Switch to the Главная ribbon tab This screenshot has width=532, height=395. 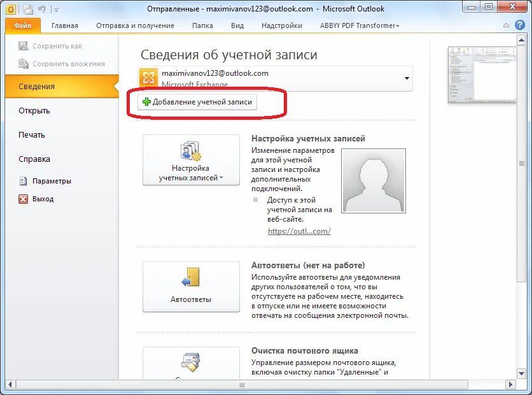pyautogui.click(x=65, y=26)
